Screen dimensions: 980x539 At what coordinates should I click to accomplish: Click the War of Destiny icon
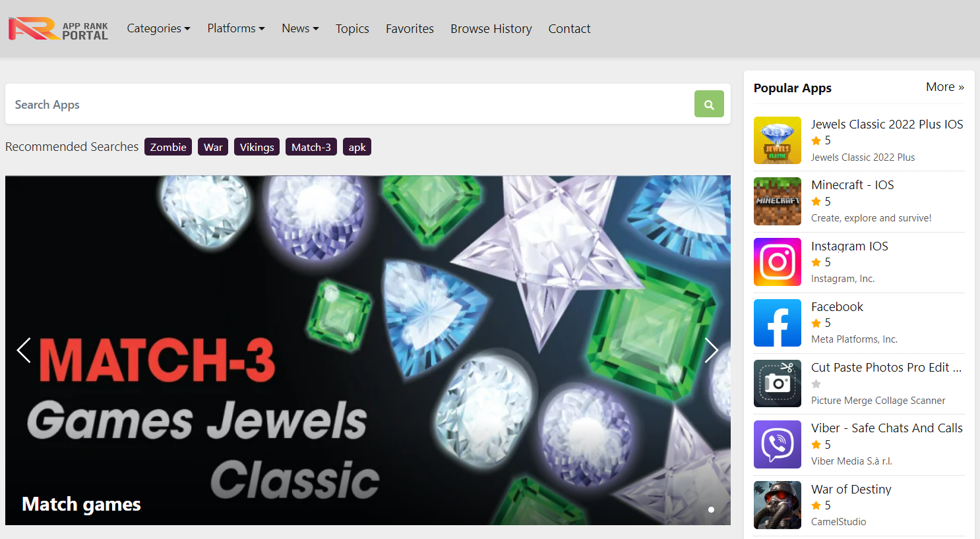[x=778, y=505]
